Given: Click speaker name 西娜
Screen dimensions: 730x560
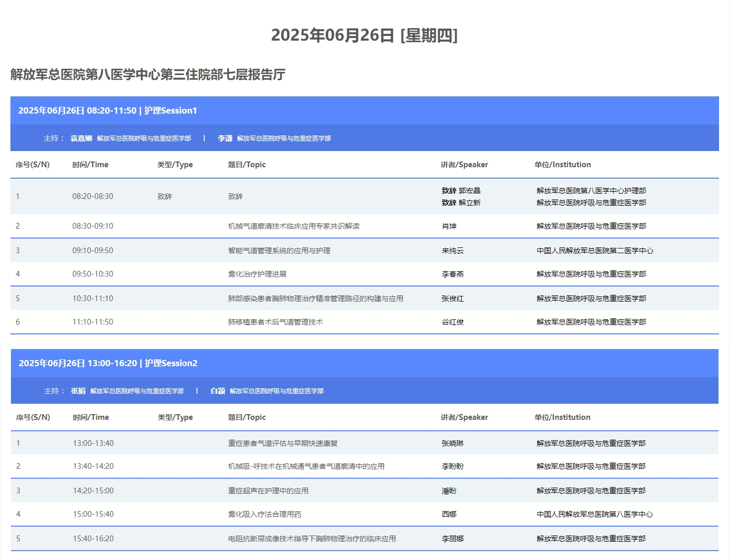Looking at the screenshot, I should pos(449,514).
